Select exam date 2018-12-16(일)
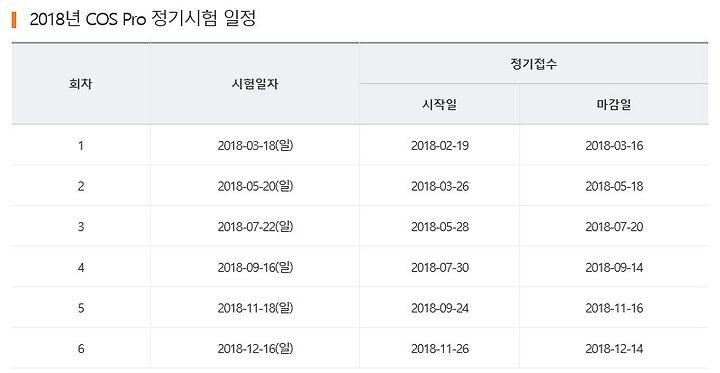The height and width of the screenshot is (373, 720). 255,349
